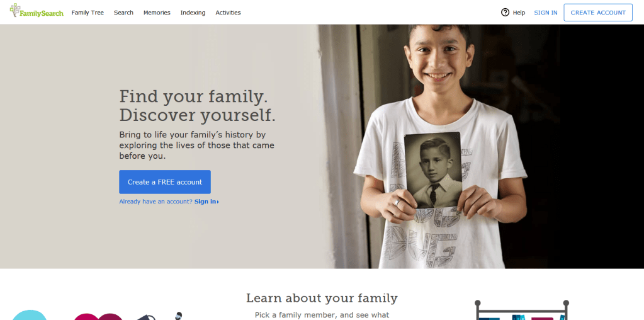Click the vintage portrait photo held by boy
This screenshot has width=644, height=320.
point(433,169)
